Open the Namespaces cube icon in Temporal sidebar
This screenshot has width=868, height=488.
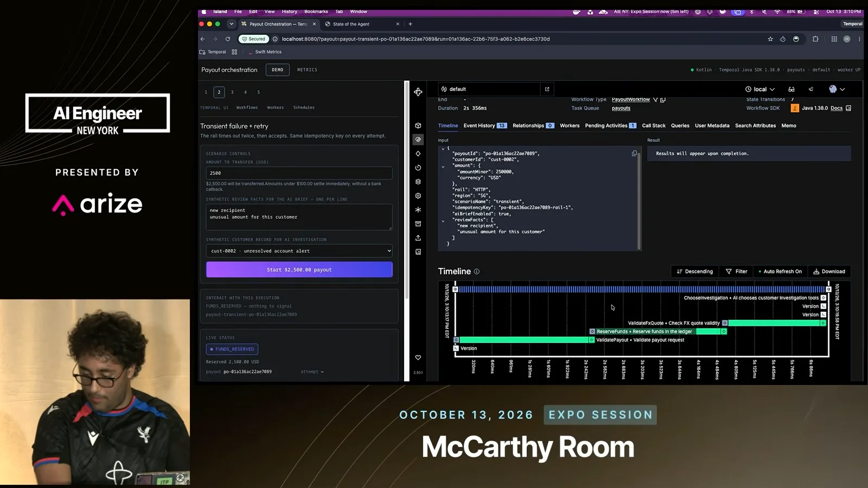tap(418, 125)
